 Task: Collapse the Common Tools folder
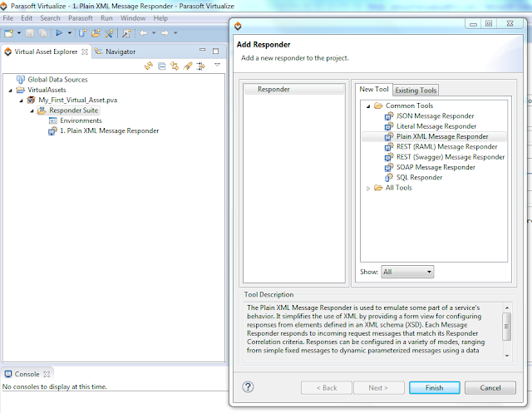[x=368, y=106]
